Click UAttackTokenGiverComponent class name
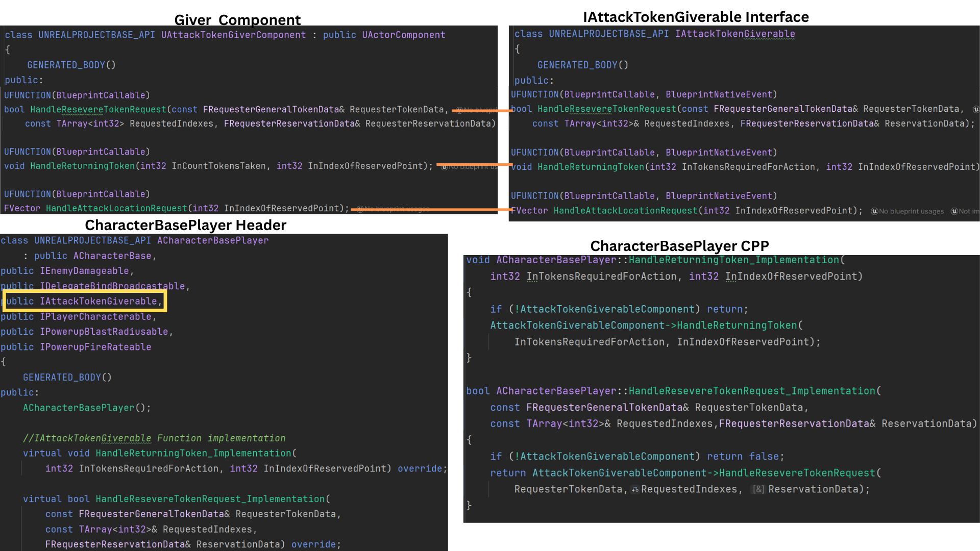 point(233,35)
